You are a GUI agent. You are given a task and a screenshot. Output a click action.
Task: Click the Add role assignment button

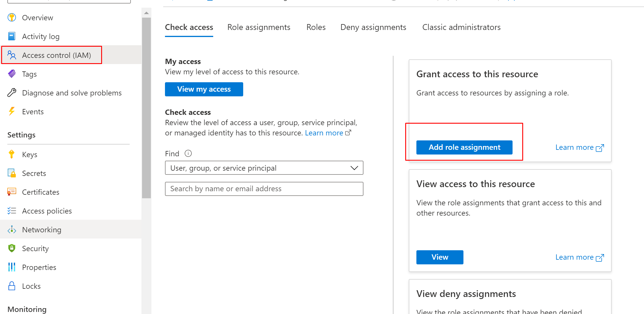[464, 147]
